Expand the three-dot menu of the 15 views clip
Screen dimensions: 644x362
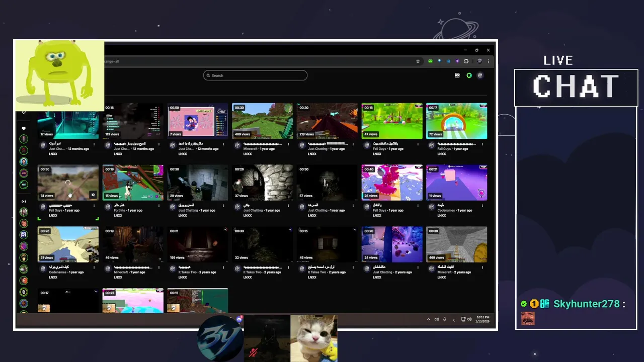(x=159, y=206)
